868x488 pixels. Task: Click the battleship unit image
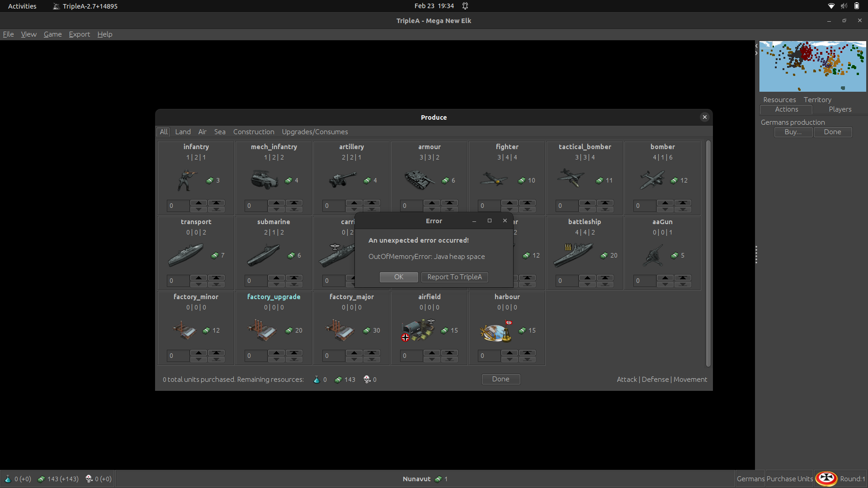(x=573, y=255)
